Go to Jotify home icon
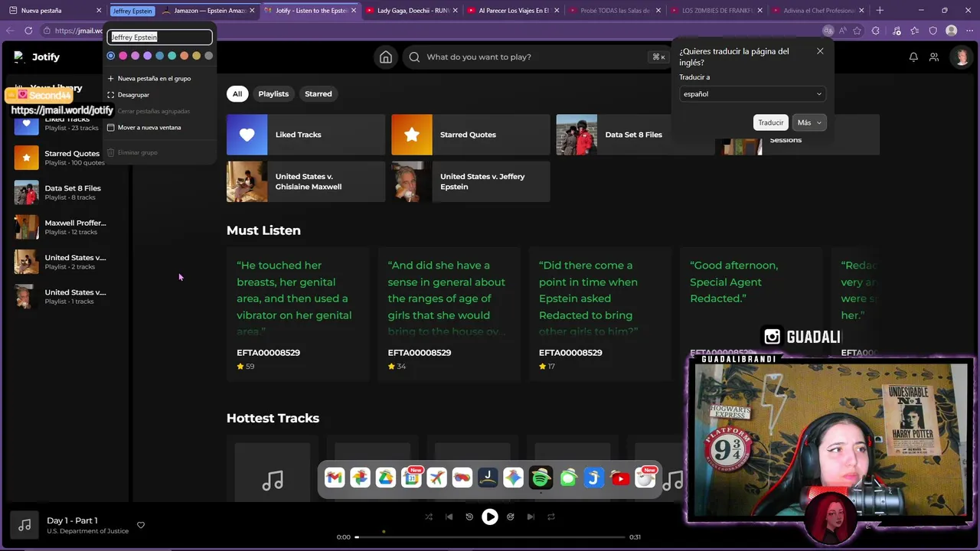The height and width of the screenshot is (551, 980). point(386,57)
